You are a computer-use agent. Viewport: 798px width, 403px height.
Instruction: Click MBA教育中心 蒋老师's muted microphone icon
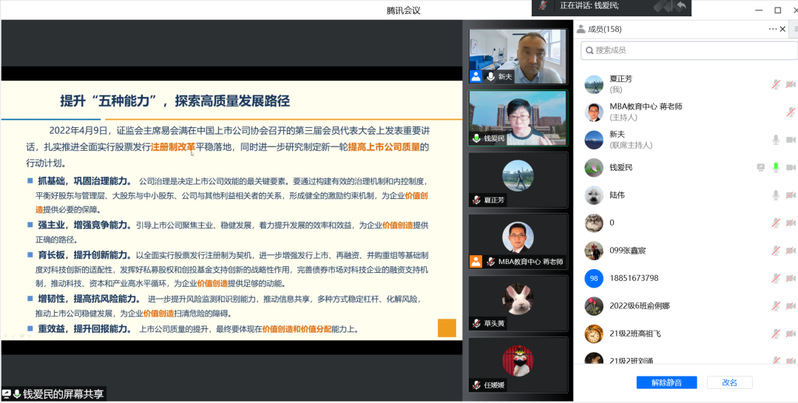tap(790, 112)
